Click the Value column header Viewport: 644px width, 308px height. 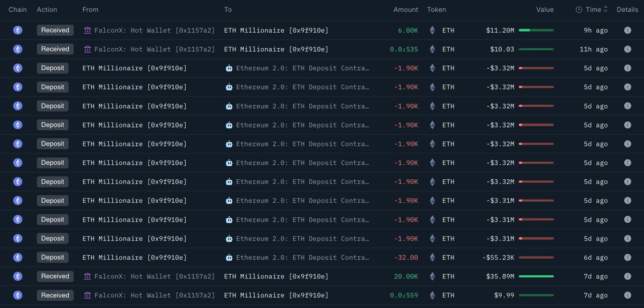click(x=545, y=10)
